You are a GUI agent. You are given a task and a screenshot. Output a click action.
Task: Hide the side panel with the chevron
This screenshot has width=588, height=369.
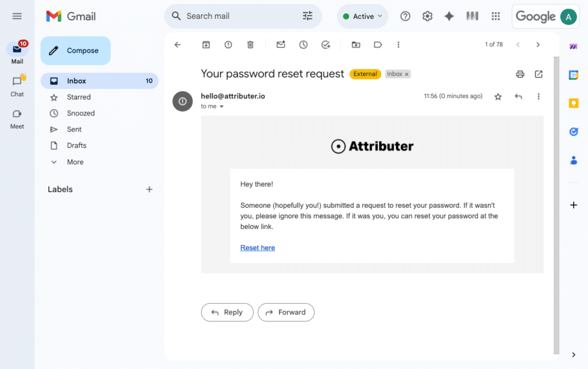(574, 355)
